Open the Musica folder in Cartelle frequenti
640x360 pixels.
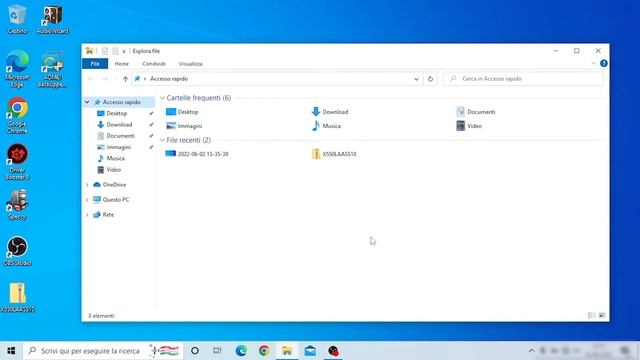326,126
